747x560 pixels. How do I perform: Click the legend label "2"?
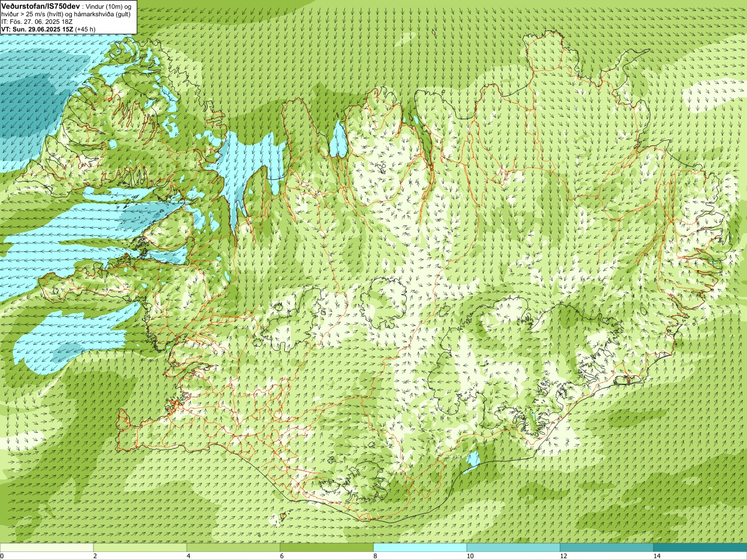coord(95,556)
